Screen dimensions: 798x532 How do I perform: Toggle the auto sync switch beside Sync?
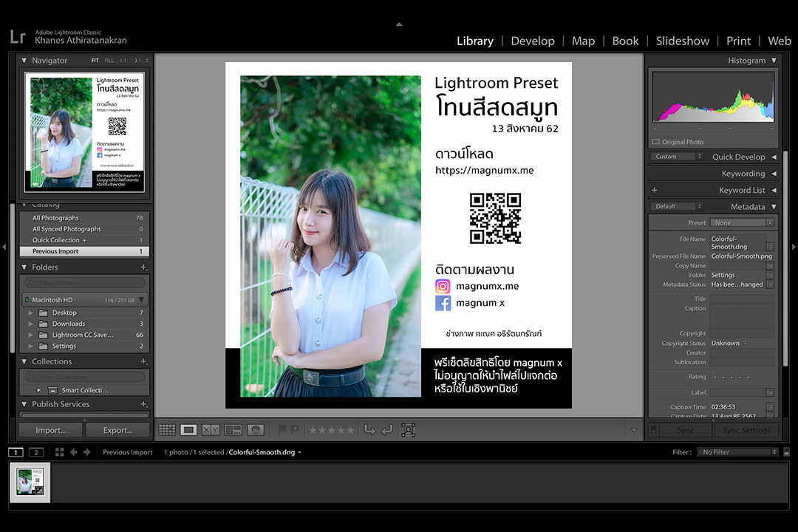point(654,430)
